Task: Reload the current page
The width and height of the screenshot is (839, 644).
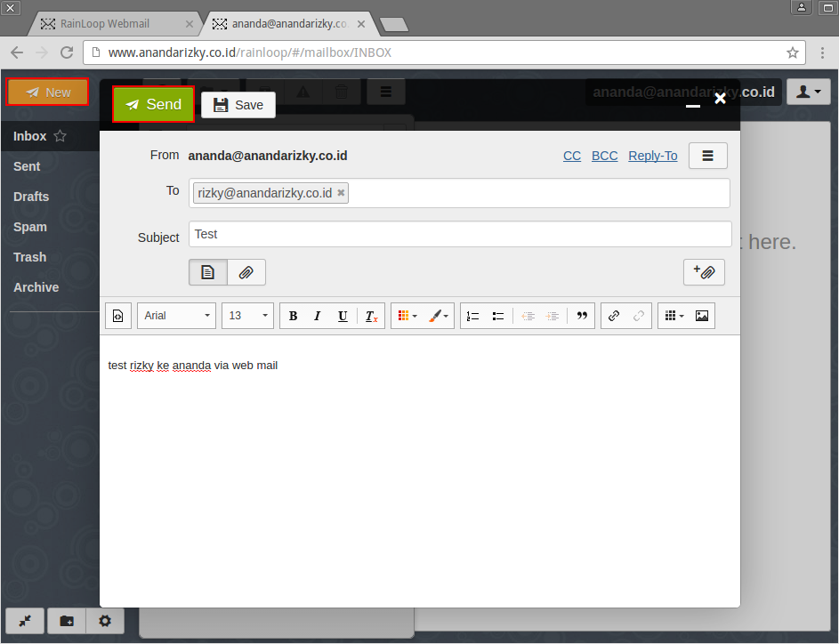Action: click(67, 52)
